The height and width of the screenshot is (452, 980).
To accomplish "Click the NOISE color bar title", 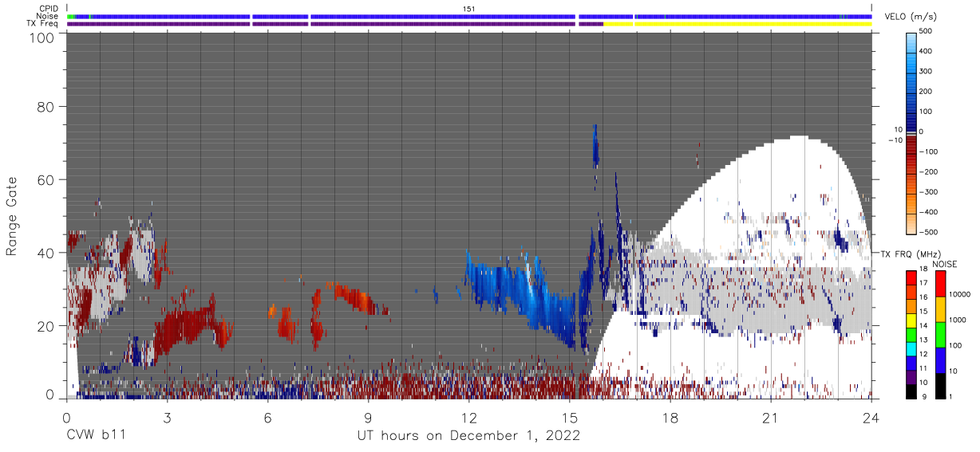I will pyautogui.click(x=944, y=264).
